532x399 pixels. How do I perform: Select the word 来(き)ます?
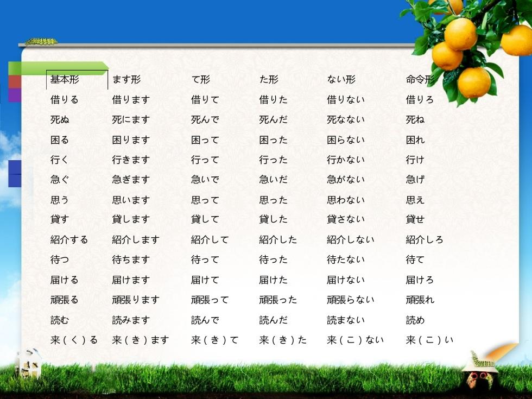(141, 340)
